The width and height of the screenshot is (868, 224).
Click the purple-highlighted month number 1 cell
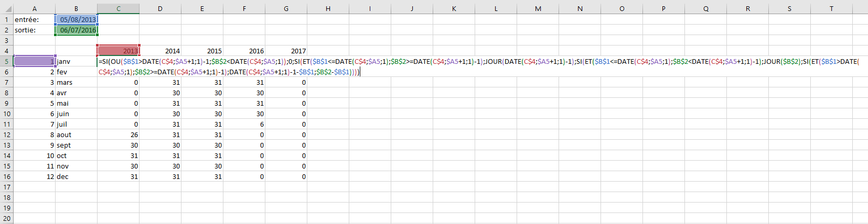34,61
